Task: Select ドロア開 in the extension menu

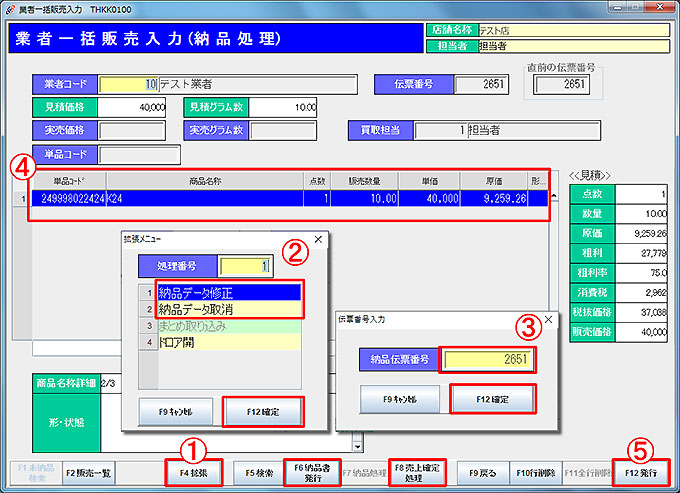Action: tap(229, 342)
